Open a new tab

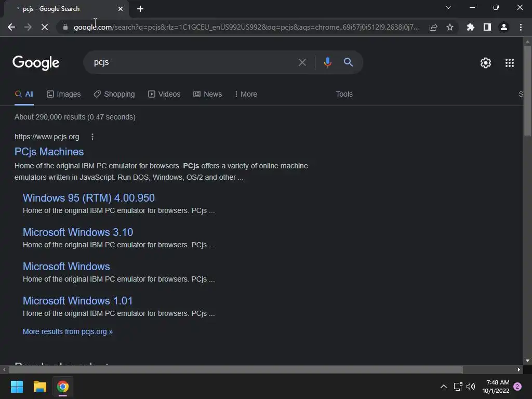pos(140,9)
